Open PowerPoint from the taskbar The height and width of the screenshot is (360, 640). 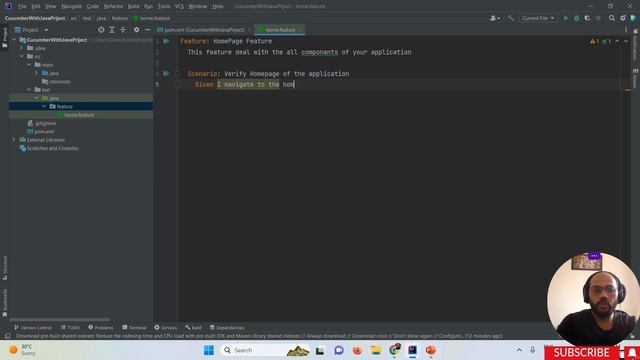tap(431, 350)
